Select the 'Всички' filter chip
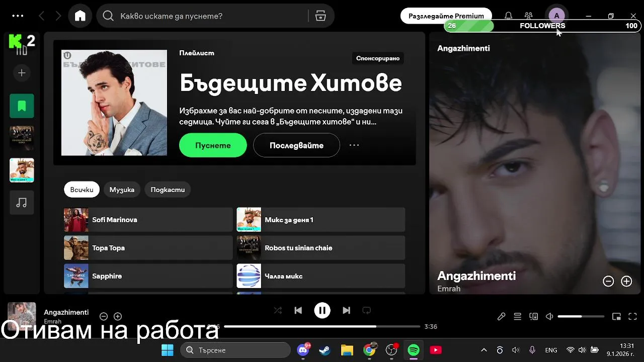This screenshot has width=644, height=362. pos(82,190)
